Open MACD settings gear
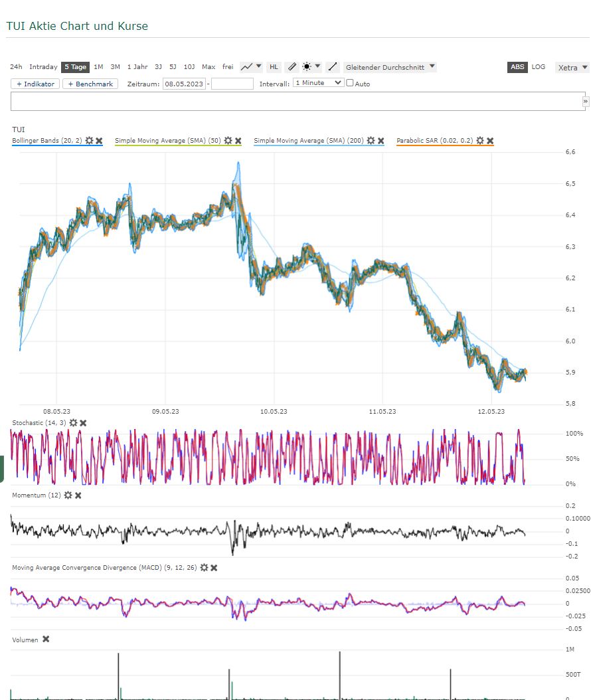The width and height of the screenshot is (591, 700). [x=204, y=567]
